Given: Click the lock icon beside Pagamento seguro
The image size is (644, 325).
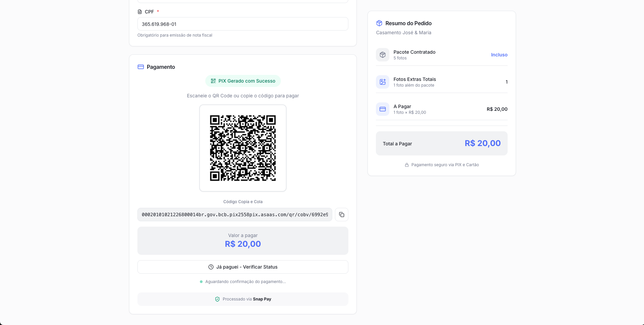Looking at the screenshot, I should 407,165.
